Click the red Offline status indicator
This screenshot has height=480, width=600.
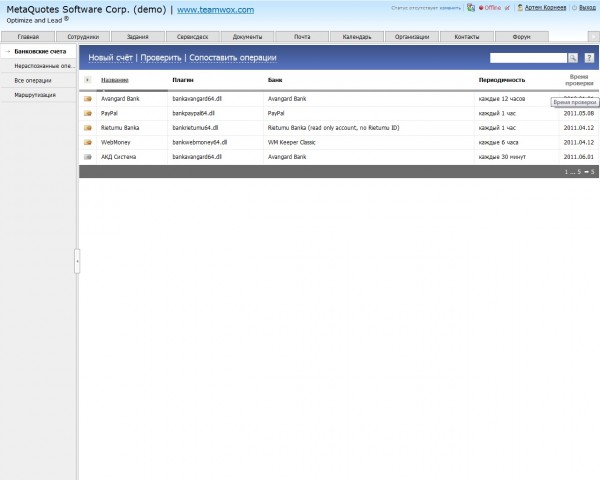(x=490, y=8)
